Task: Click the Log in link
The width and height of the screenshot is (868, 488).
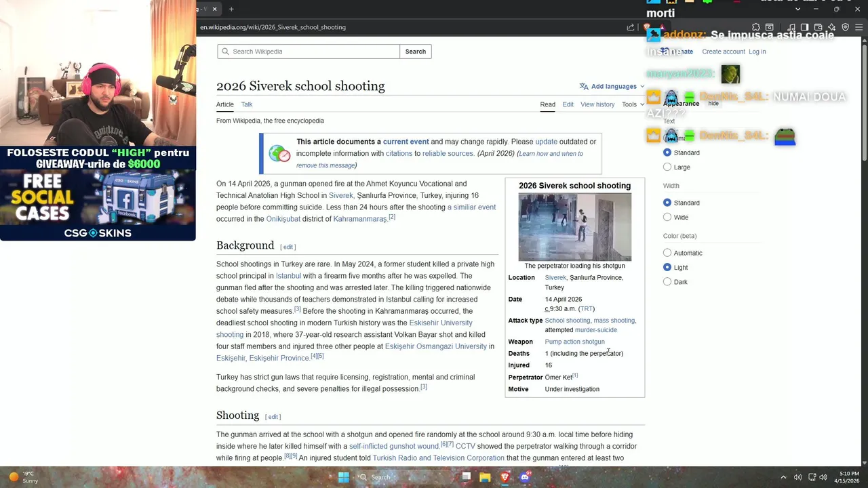Action: [757, 52]
